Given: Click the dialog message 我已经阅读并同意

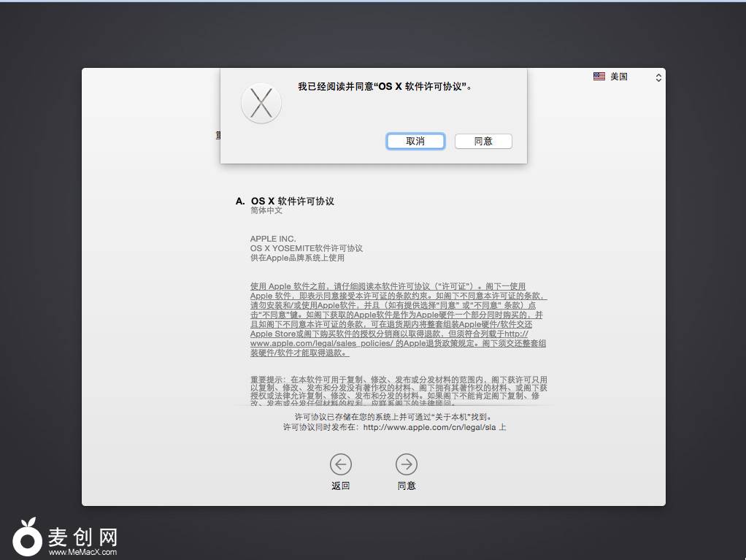Looking at the screenshot, I should (385, 86).
